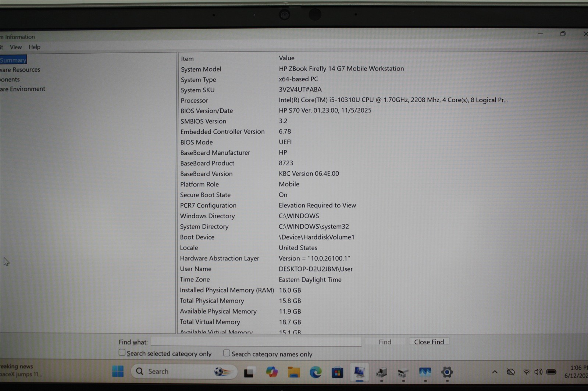
Task: Check the battery status tray icon
Action: click(551, 372)
